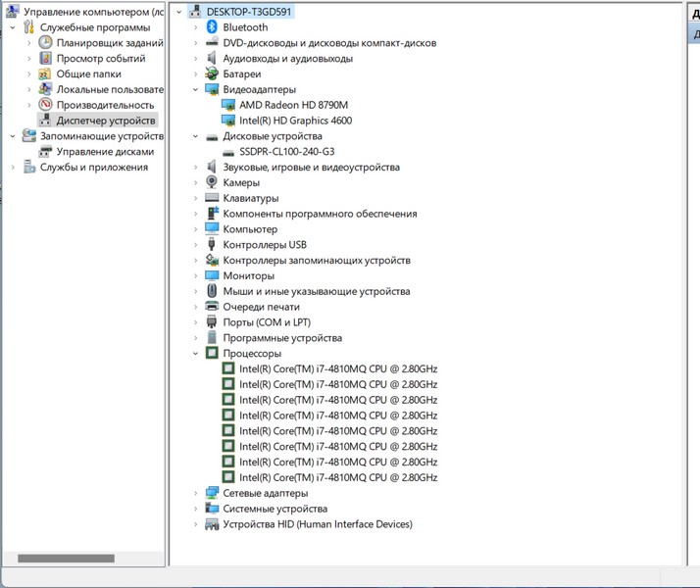Viewport: 700px width, 588px height.
Task: Click the Камеры camera icon
Action: (x=212, y=182)
